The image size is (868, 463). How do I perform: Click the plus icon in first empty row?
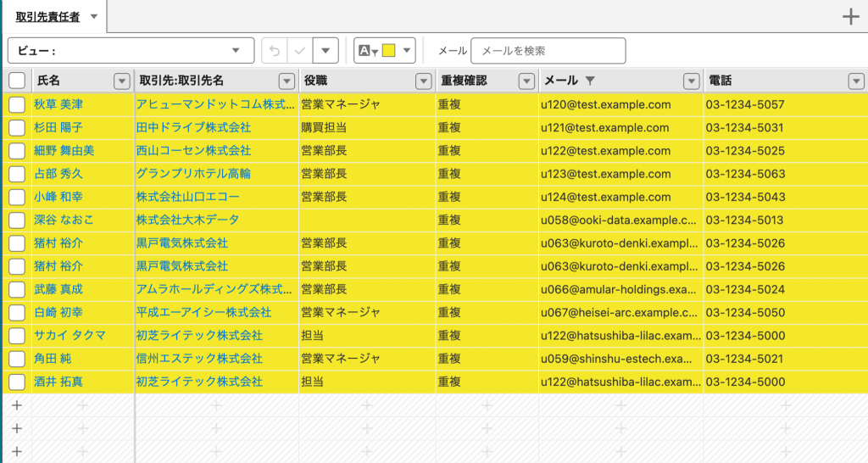(15, 405)
